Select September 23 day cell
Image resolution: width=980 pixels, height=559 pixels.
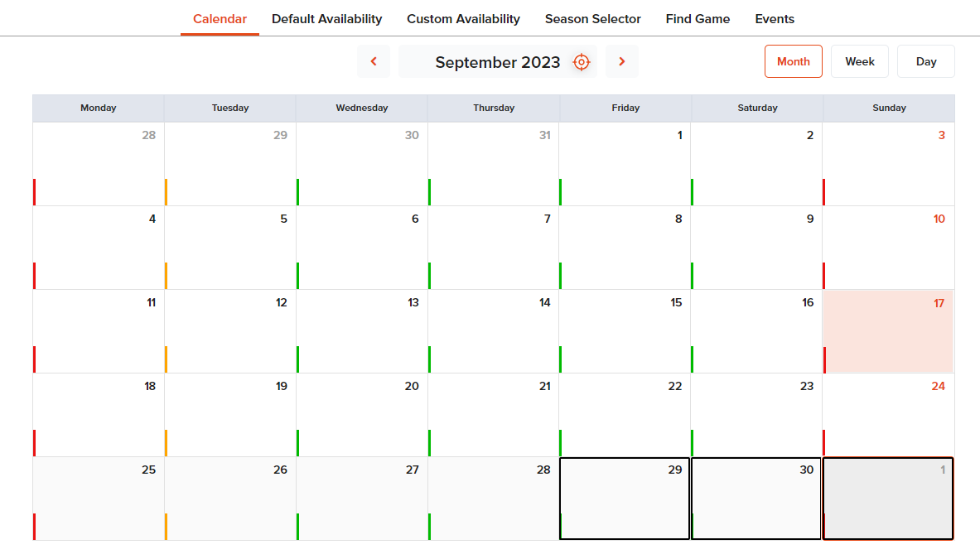point(757,415)
